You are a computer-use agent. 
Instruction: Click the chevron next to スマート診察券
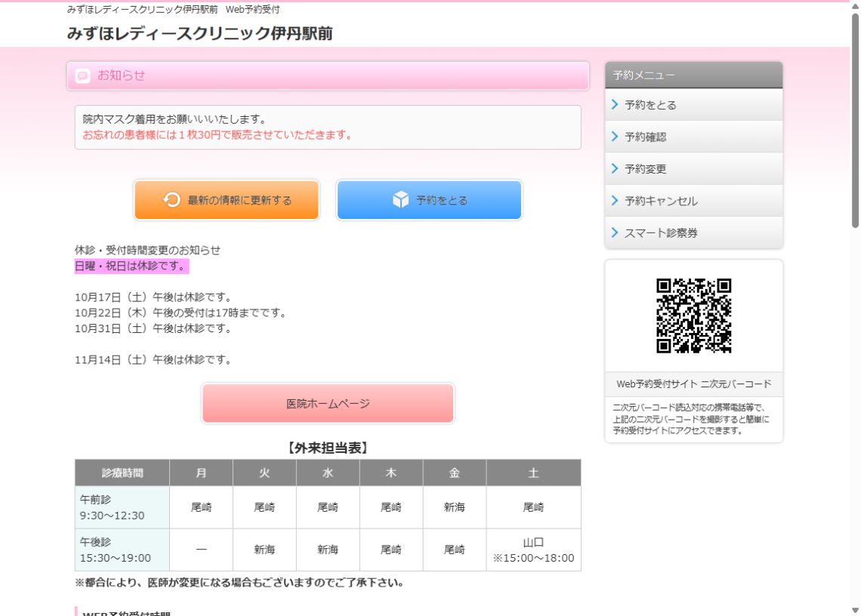(x=615, y=233)
